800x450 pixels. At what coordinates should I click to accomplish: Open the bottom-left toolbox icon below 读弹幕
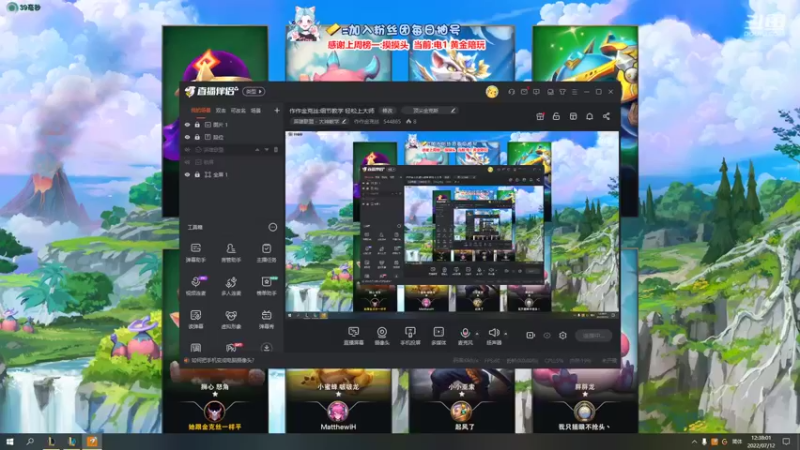coord(195,348)
